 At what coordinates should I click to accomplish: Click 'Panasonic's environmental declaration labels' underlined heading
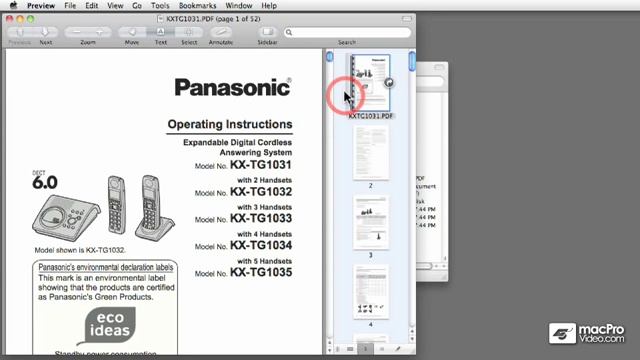pos(106,267)
